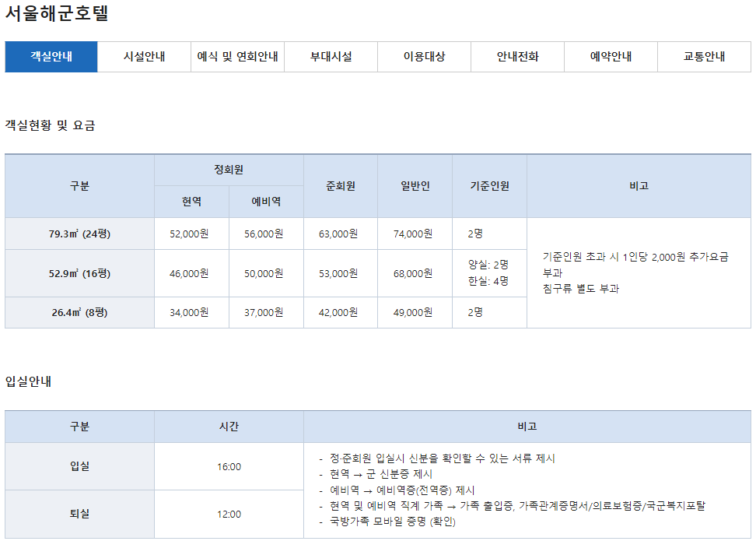The width and height of the screenshot is (756, 541).
Task: Click the 16:00 check-in time
Action: [229, 467]
